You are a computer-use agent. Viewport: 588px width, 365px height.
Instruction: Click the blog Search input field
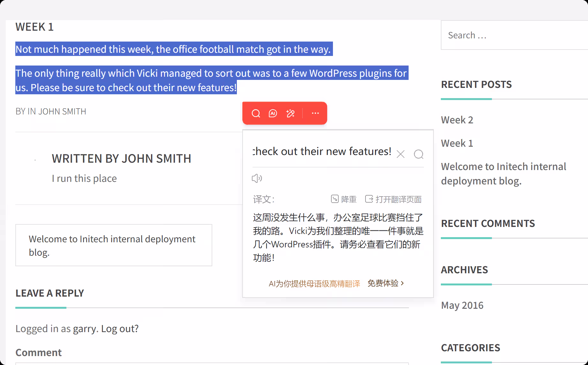(x=514, y=35)
